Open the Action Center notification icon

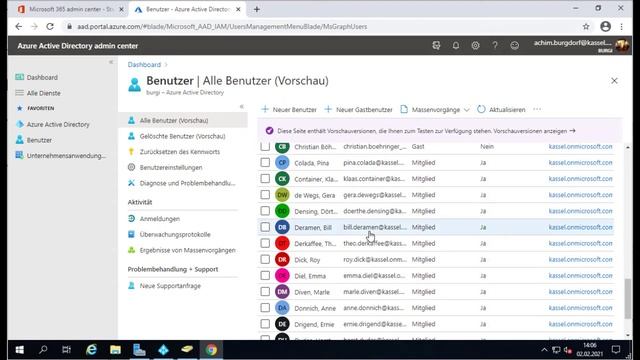click(x=616, y=350)
